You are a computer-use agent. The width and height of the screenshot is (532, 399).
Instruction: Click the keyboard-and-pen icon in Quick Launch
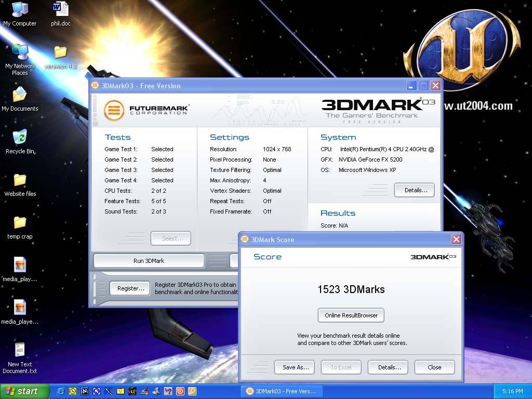[144, 391]
